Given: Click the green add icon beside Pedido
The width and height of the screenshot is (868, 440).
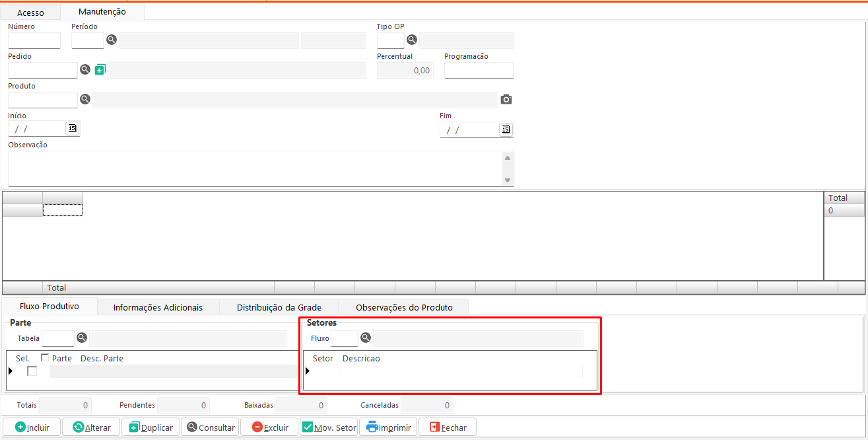Looking at the screenshot, I should (100, 69).
